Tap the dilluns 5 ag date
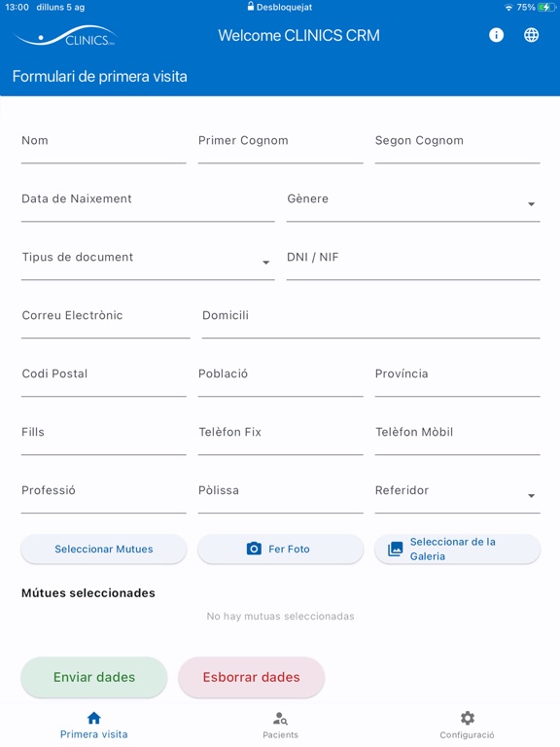The height and width of the screenshot is (747, 560). click(60, 7)
